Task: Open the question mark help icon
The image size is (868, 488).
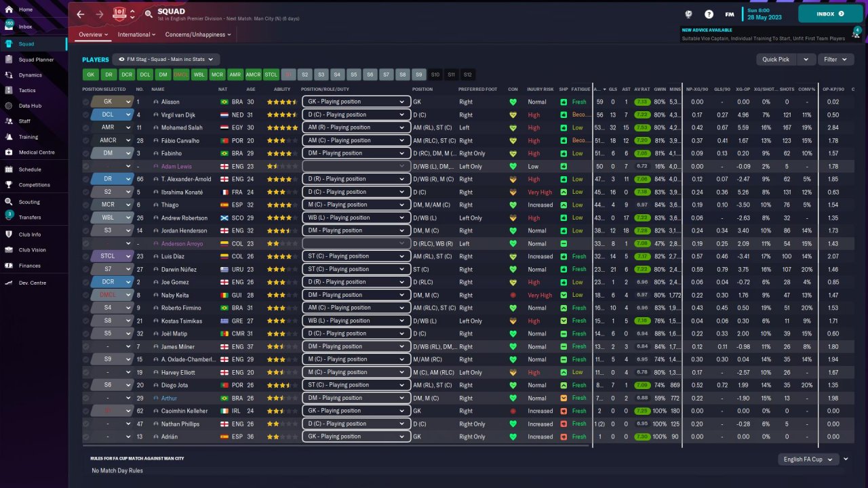Action: tap(709, 14)
